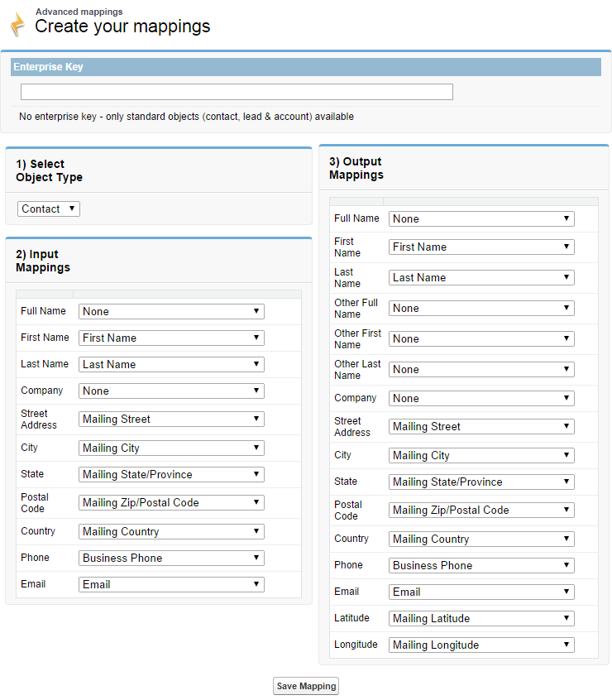Open the Contact object type dropdown
The image size is (612, 700).
[49, 209]
